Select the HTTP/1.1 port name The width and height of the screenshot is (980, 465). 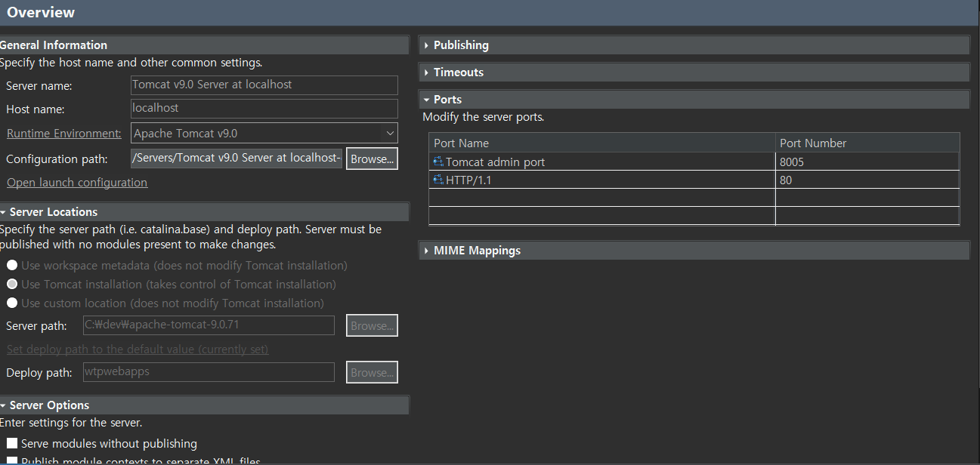[x=468, y=180]
